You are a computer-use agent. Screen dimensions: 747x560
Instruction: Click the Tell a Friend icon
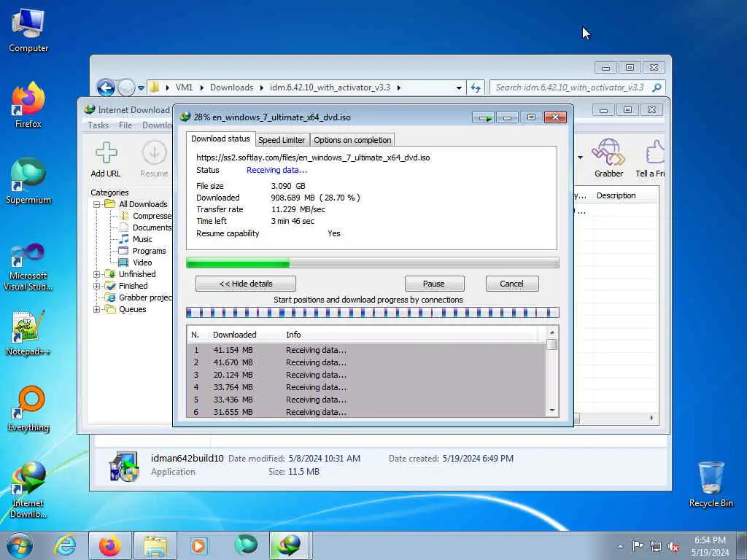coord(651,158)
